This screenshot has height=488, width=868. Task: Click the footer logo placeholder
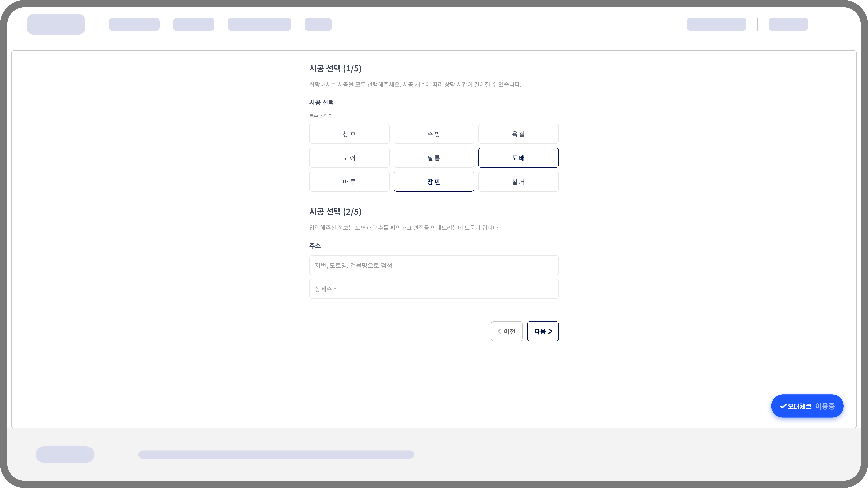pyautogui.click(x=65, y=454)
